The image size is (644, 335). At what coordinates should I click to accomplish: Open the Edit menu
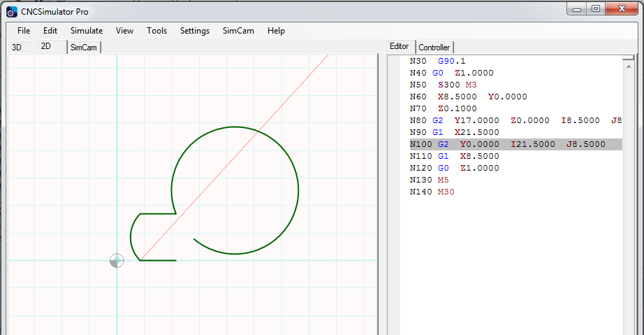(x=50, y=31)
